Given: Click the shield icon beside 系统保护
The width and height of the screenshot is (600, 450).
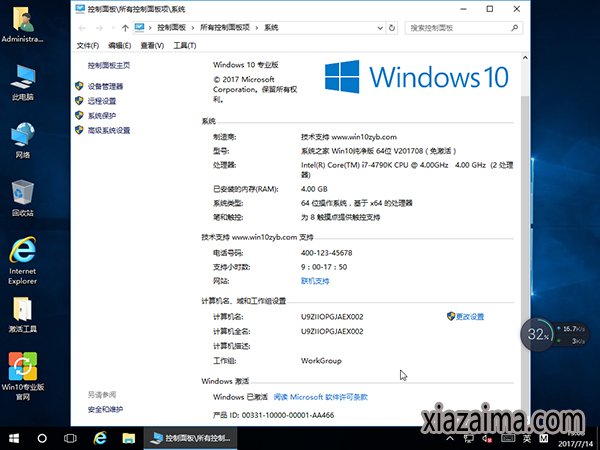Looking at the screenshot, I should 79,115.
